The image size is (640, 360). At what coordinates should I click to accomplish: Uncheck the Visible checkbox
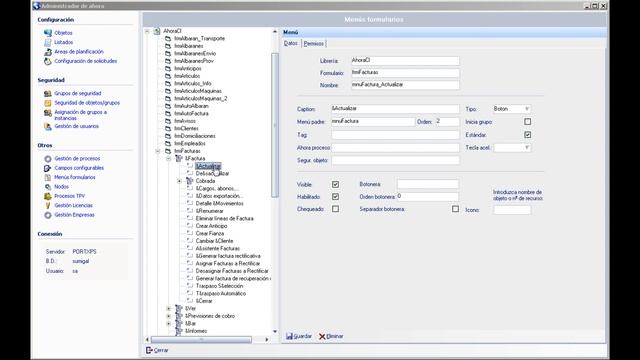click(335, 184)
